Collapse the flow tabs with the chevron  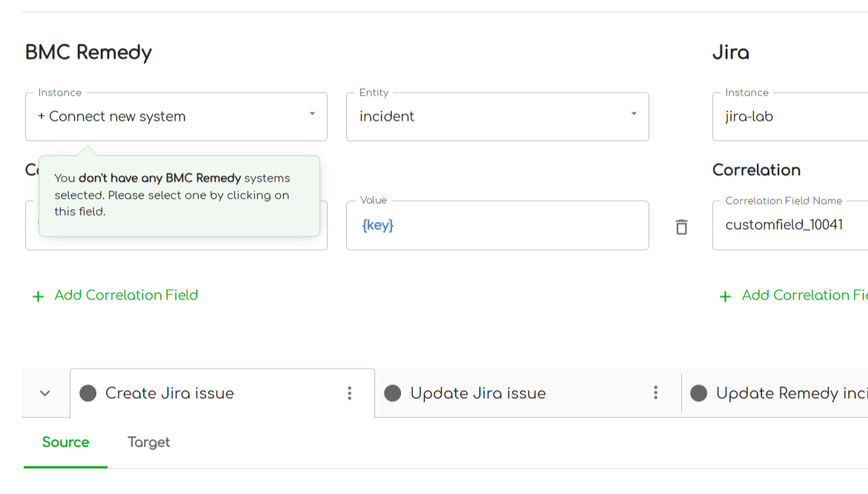[x=45, y=393]
